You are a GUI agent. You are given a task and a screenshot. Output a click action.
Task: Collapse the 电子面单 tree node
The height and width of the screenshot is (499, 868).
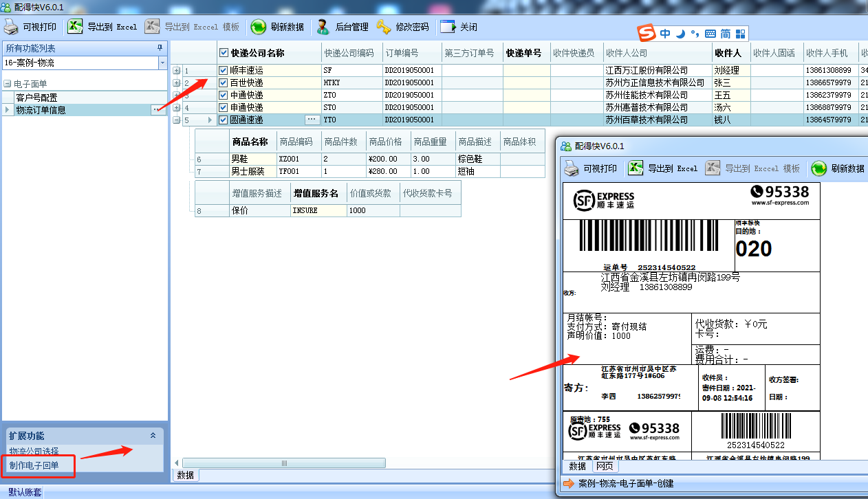[x=8, y=84]
